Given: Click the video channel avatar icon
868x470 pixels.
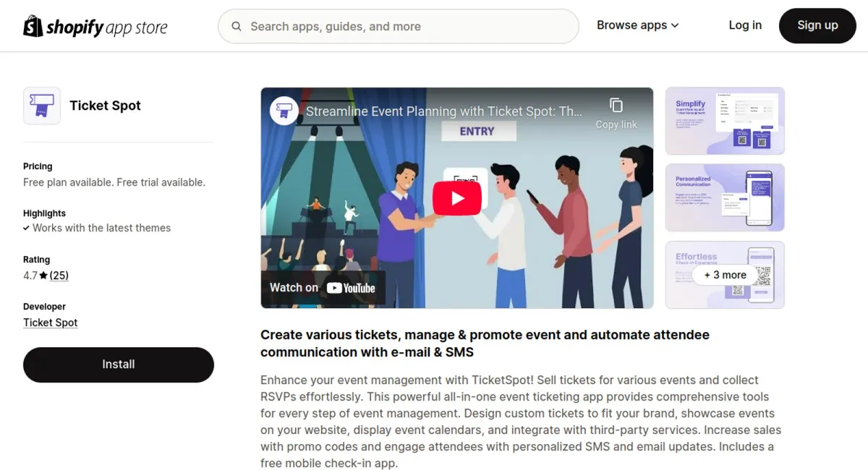Looking at the screenshot, I should point(284,111).
